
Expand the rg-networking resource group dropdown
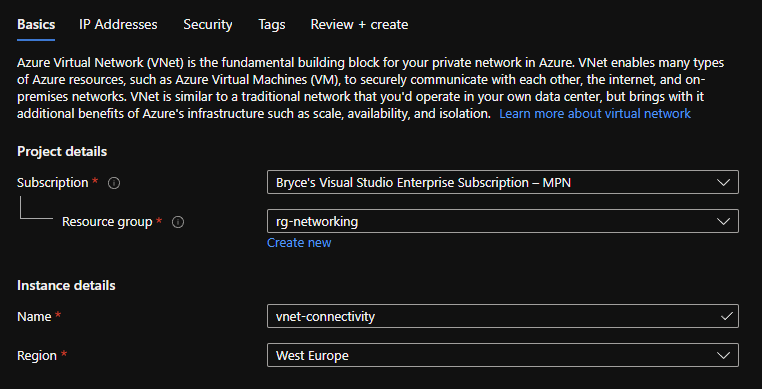pos(502,221)
